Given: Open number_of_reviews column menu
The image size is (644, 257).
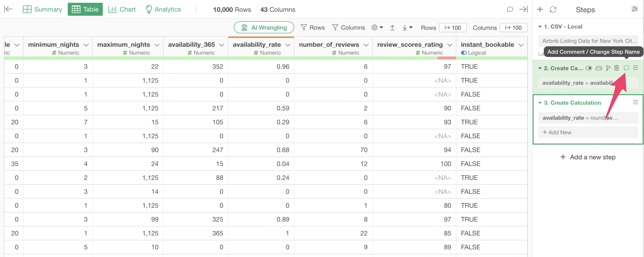Looking at the screenshot, I should click(366, 45).
